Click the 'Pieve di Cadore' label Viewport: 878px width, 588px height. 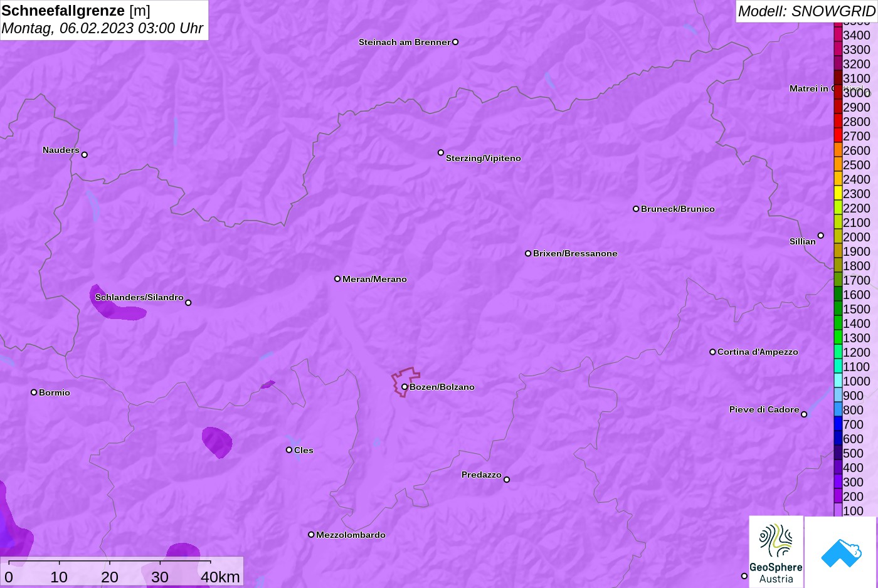click(x=764, y=409)
